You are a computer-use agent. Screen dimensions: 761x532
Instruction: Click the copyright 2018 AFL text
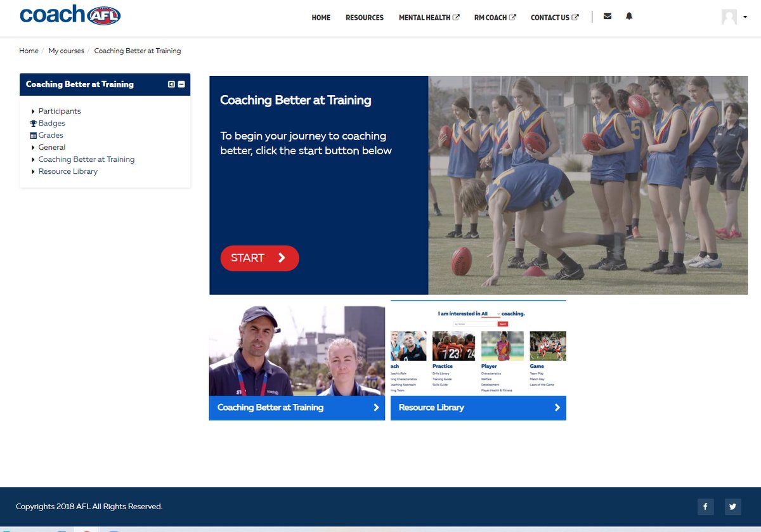tap(89, 507)
